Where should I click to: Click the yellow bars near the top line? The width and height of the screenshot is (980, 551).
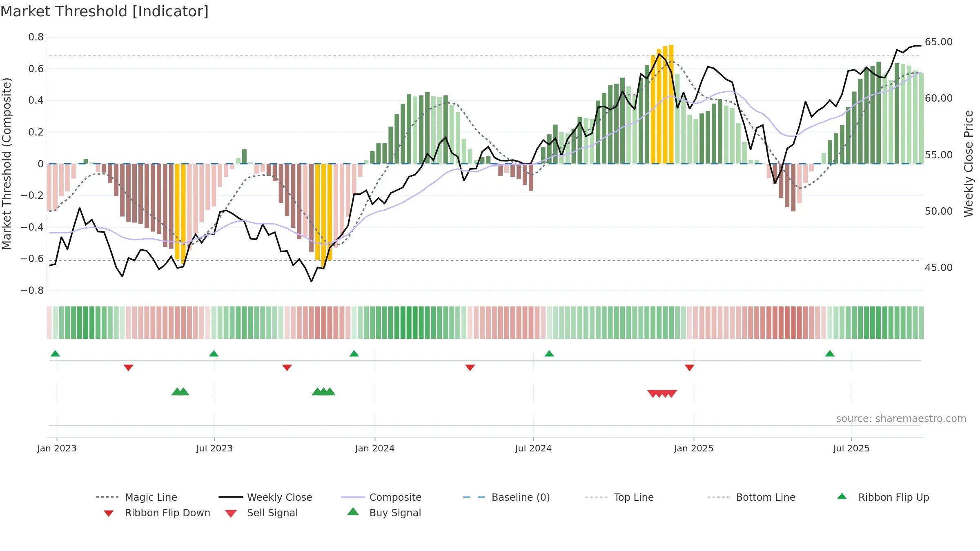click(662, 104)
